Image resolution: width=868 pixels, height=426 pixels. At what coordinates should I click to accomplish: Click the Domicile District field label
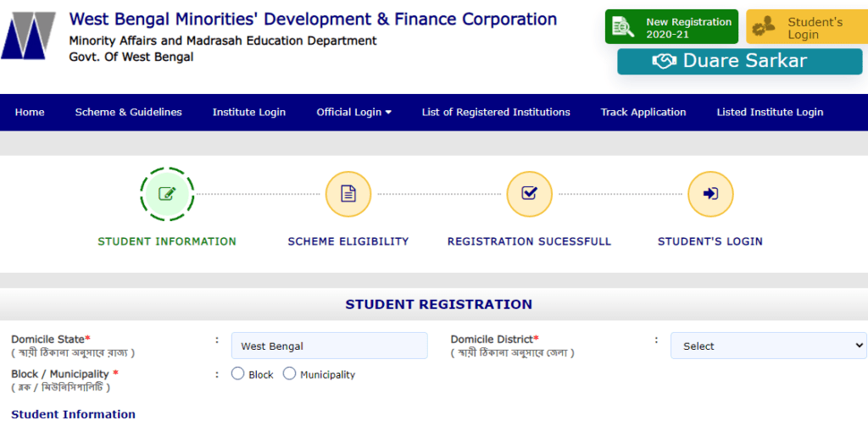point(495,339)
